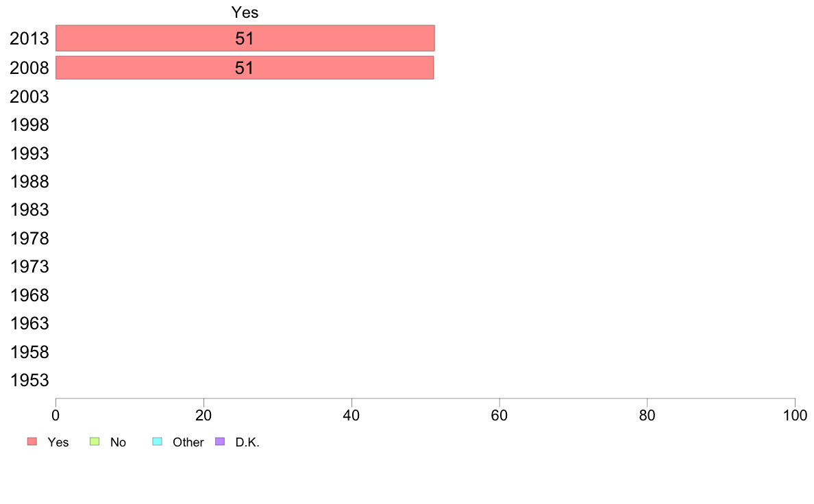Click the "Yes" header above the bars
This screenshot has height=504, width=814.
coord(245,12)
